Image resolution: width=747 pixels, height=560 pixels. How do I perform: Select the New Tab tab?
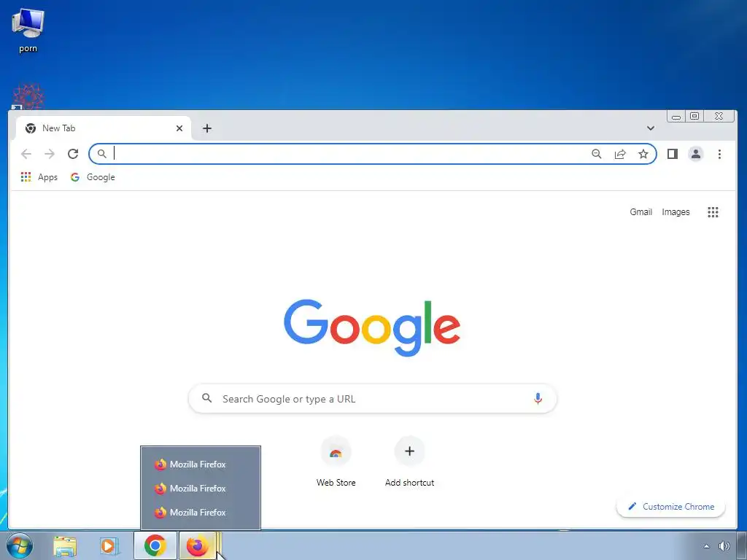[104, 128]
